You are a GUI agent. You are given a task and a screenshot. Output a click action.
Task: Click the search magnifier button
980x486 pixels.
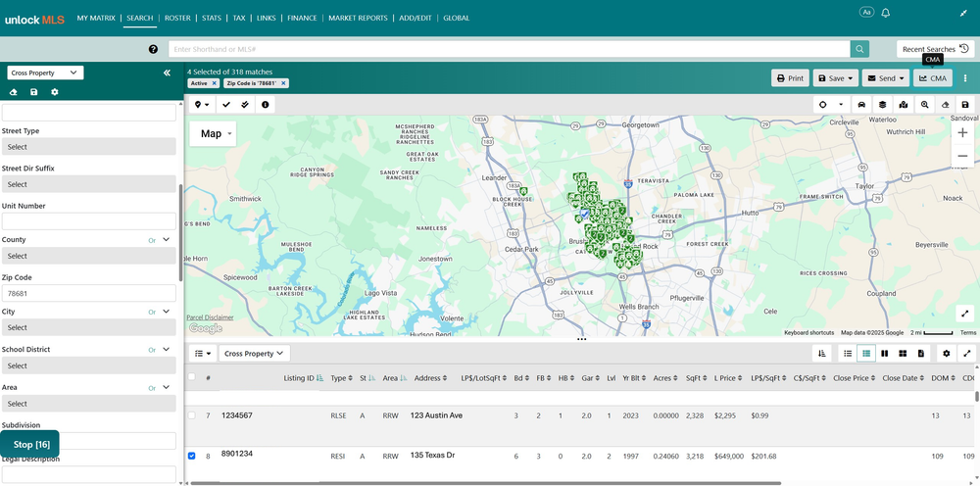coord(859,49)
